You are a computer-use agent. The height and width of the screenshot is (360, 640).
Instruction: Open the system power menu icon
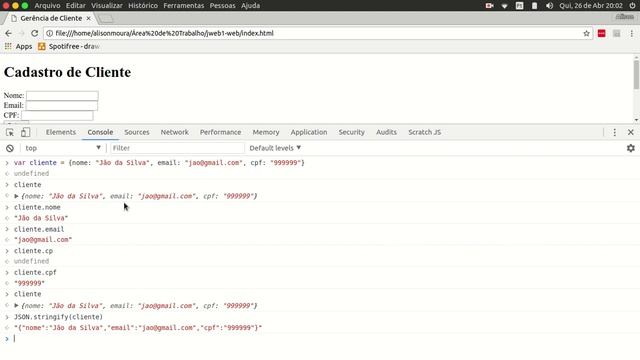tap(632, 6)
